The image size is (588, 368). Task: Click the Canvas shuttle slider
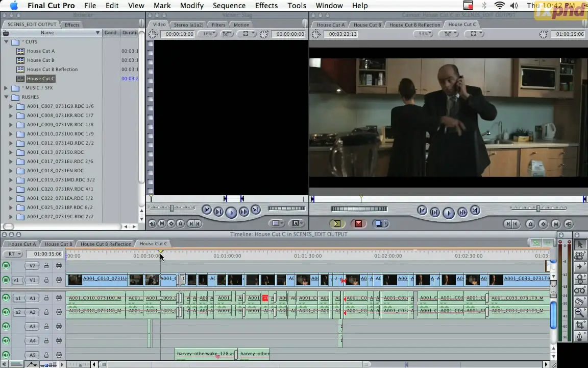click(538, 208)
